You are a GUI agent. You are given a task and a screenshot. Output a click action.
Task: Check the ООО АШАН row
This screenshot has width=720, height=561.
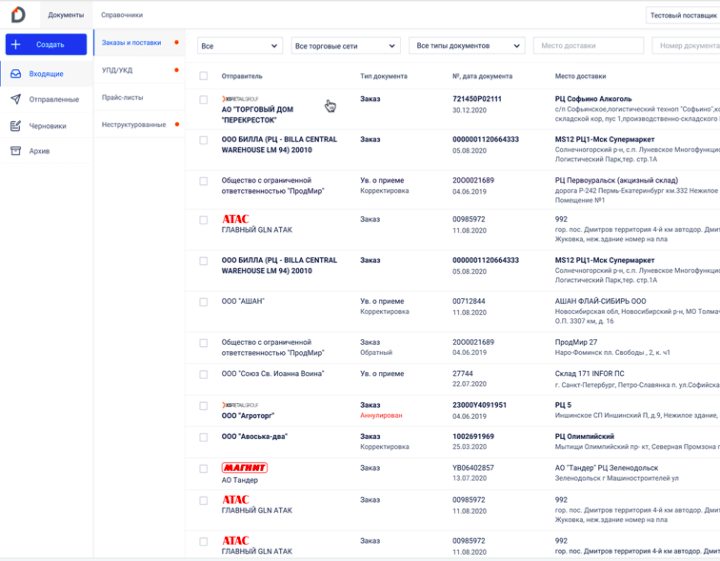pyautogui.click(x=203, y=302)
